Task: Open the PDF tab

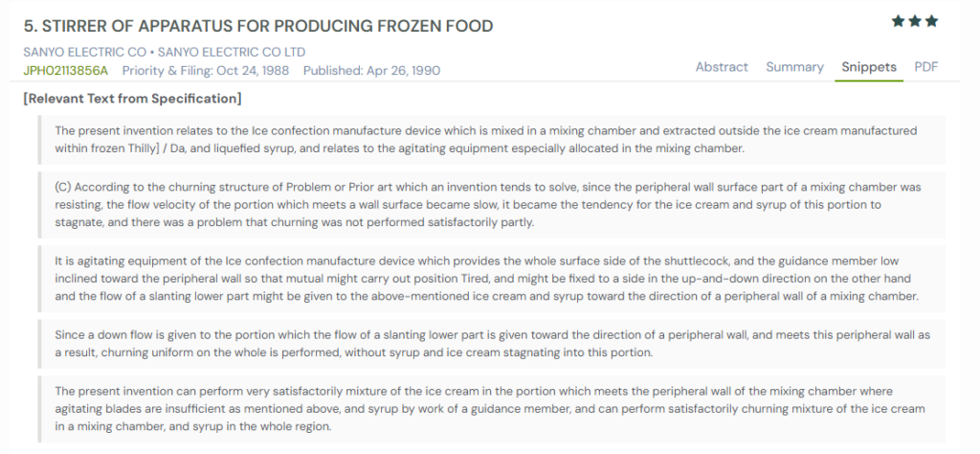Action: point(926,67)
